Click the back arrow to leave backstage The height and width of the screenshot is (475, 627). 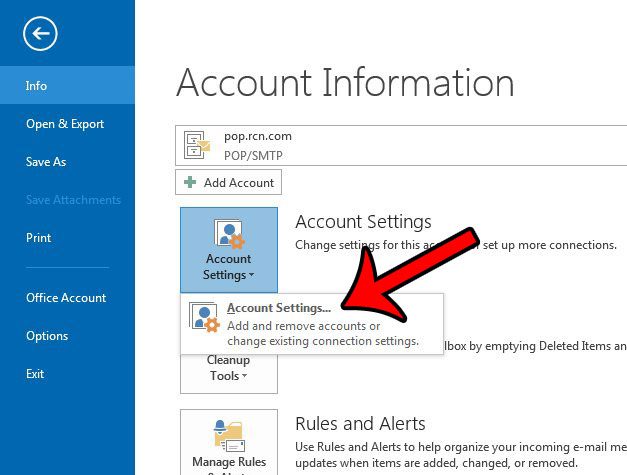40,35
